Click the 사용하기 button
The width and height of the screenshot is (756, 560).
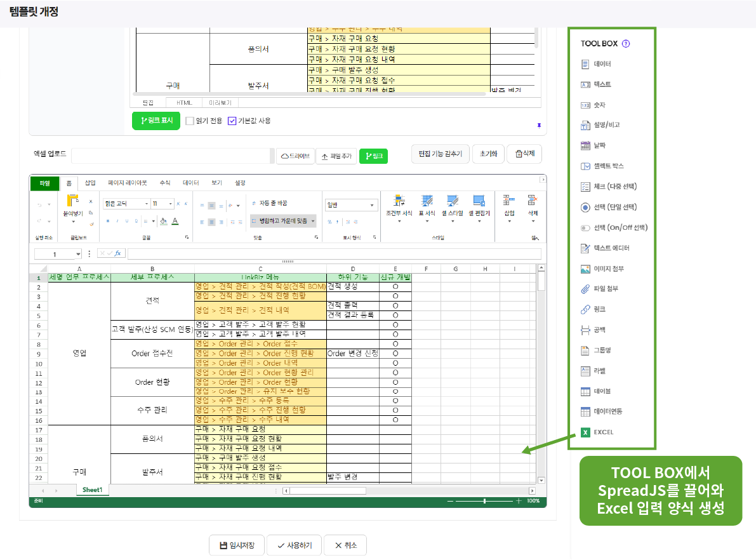point(294,545)
